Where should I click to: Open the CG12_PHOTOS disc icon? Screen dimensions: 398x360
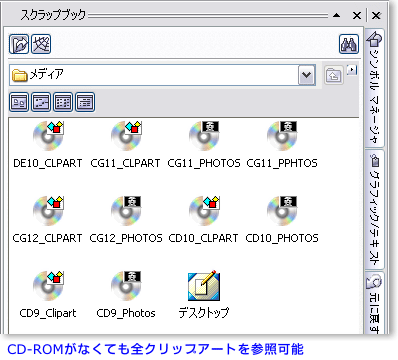pyautogui.click(x=126, y=211)
